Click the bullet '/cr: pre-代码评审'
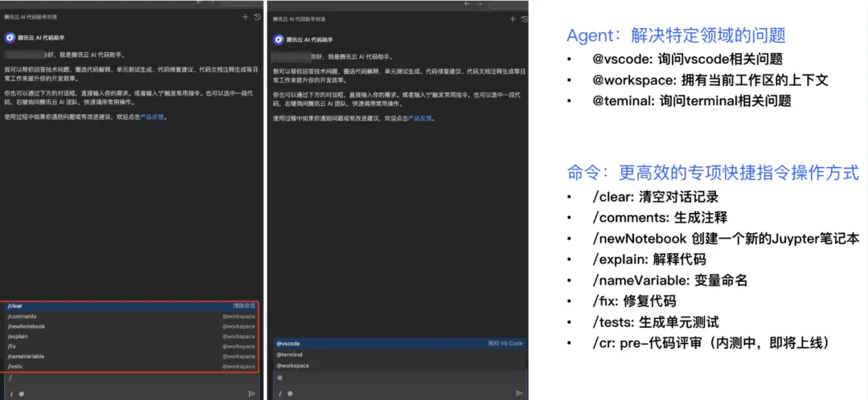The height and width of the screenshot is (400, 868). tap(712, 344)
